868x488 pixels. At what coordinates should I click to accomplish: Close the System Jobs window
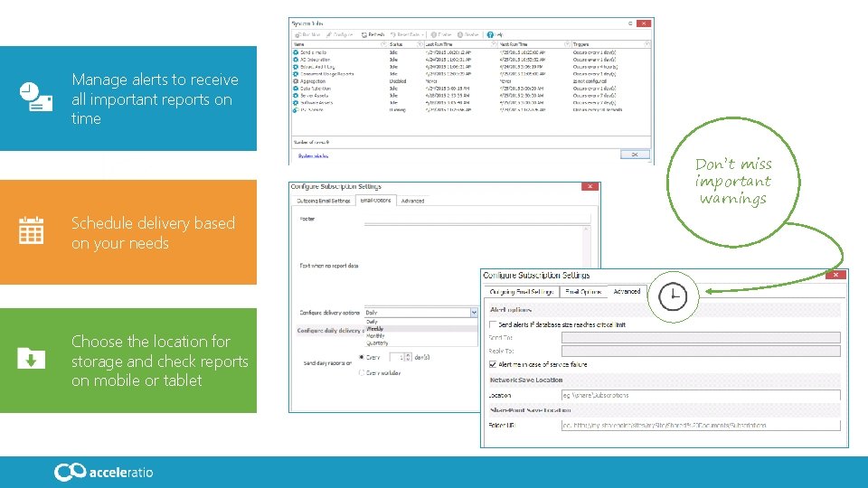(x=643, y=23)
